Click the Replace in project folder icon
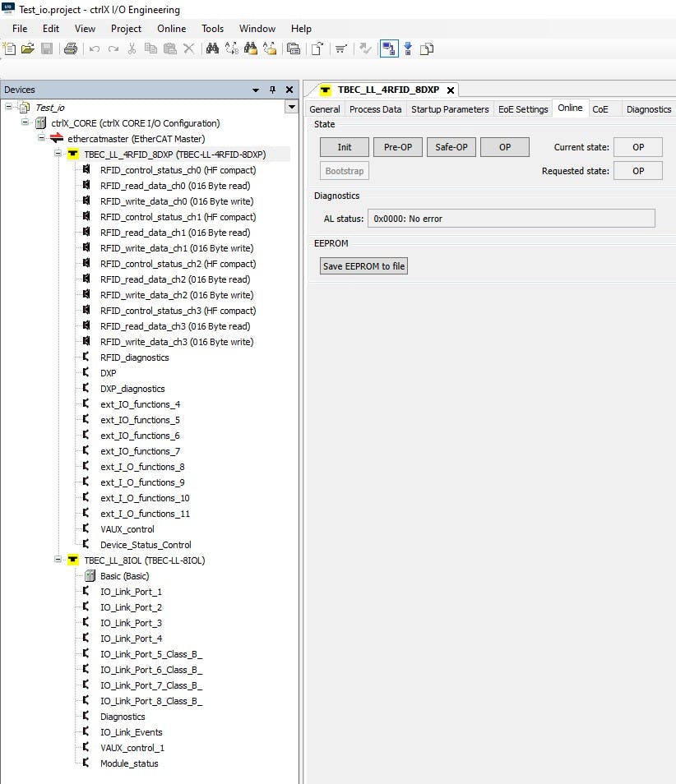Screen dimensions: 676x784 coord(270,48)
